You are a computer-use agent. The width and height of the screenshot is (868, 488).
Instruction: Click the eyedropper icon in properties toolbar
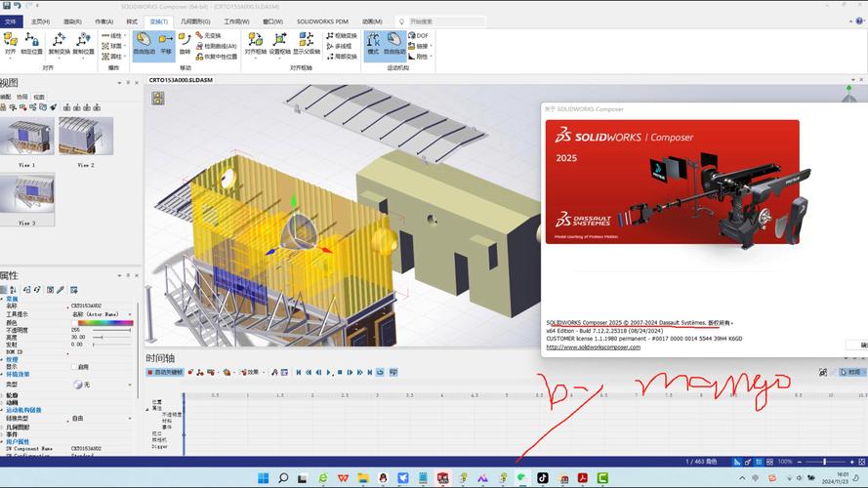point(61,289)
